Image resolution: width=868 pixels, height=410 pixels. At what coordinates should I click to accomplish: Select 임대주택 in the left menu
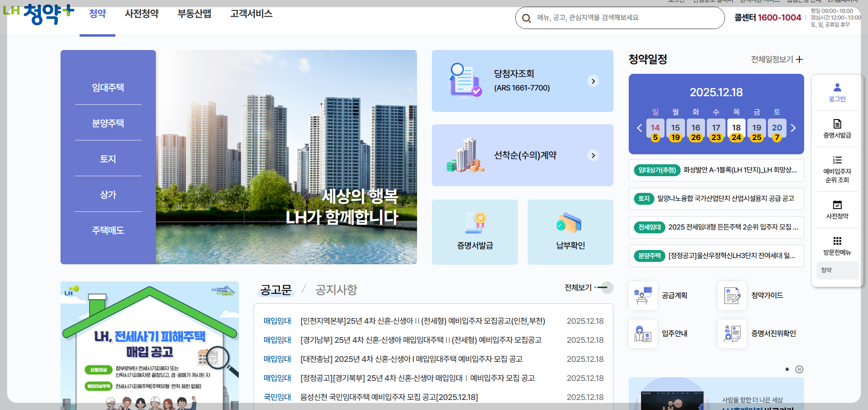[108, 87]
